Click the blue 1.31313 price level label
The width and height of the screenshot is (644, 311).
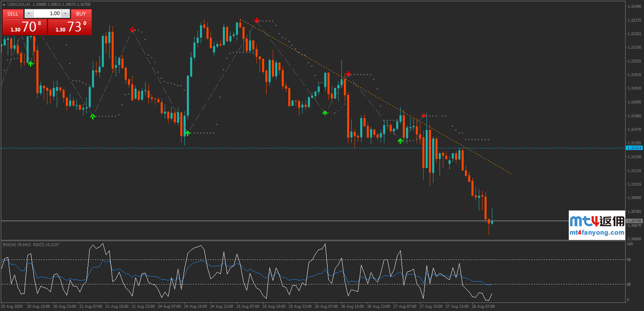[634, 148]
